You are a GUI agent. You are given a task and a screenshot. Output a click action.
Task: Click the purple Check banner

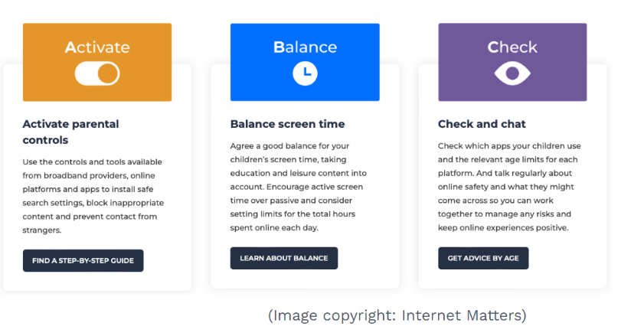512,62
